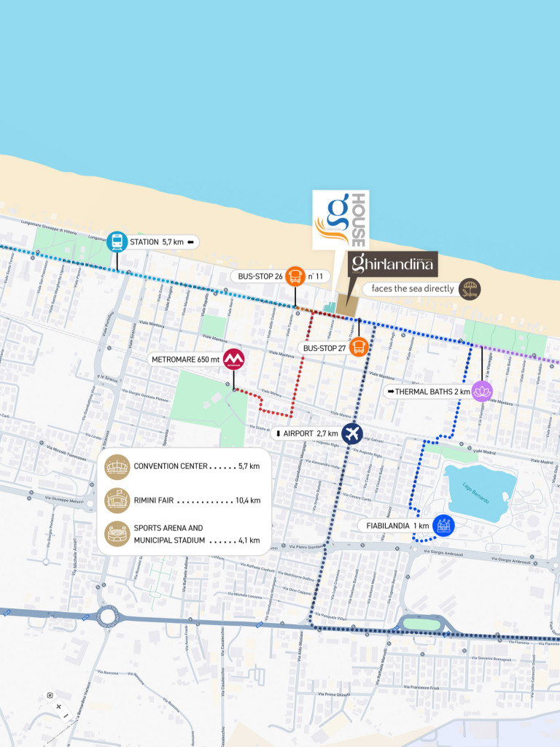Click the red Metromare M icon
Image resolution: width=560 pixels, height=747 pixels.
click(233, 359)
